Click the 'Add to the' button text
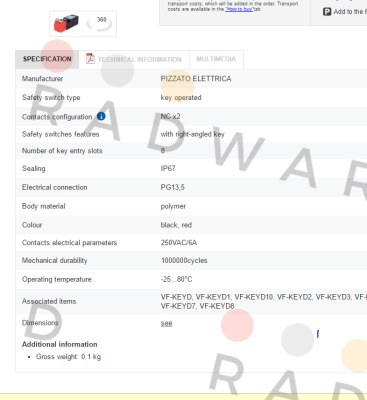Image resolution: width=367 pixels, height=400 pixels. 348,12
